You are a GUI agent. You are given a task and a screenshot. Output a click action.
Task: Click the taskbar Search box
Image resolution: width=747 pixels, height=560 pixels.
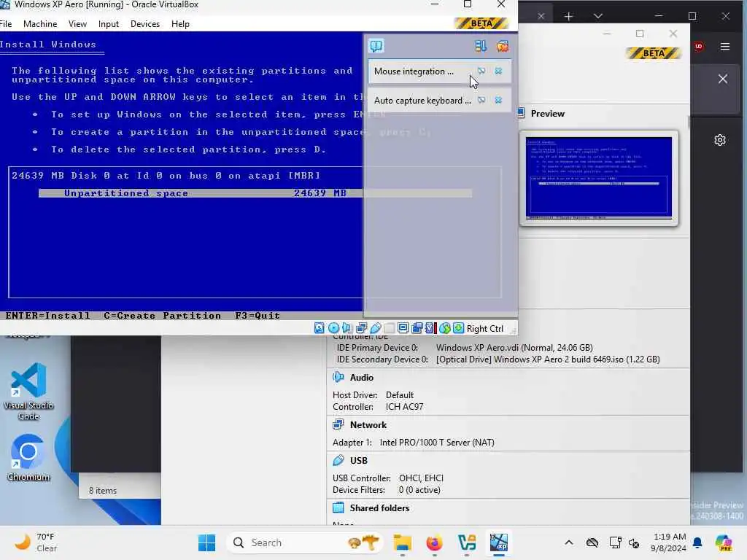click(x=305, y=542)
